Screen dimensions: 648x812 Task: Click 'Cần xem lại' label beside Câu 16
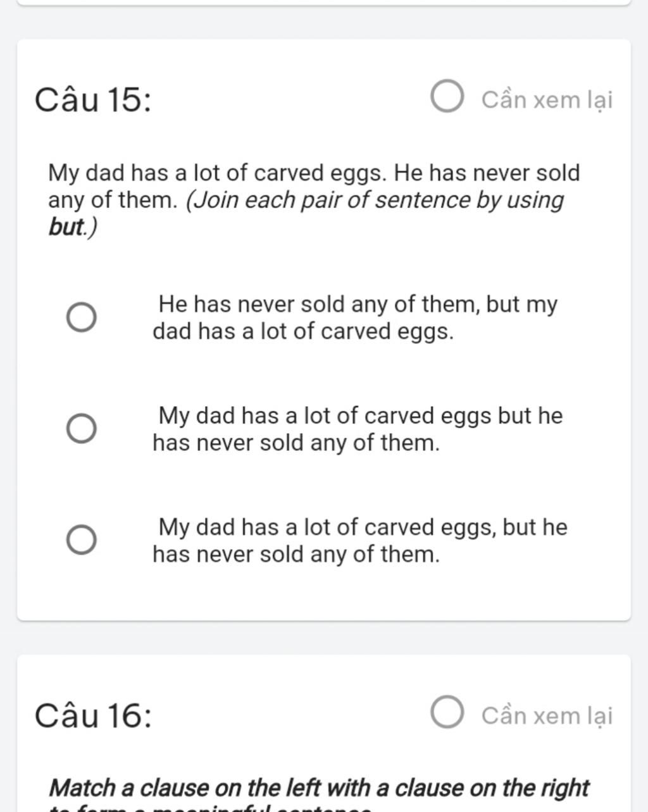(x=547, y=716)
